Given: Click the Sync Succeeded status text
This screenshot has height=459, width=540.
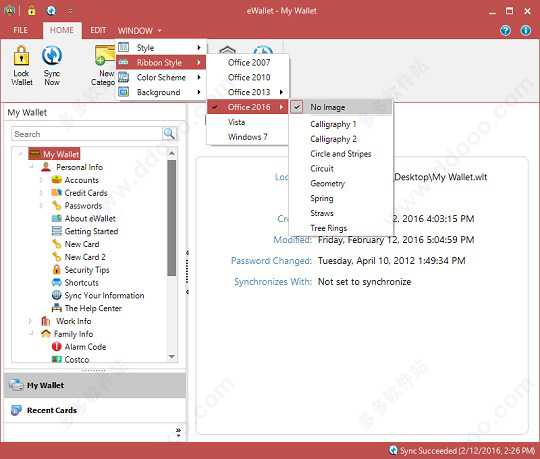Looking at the screenshot, I should click(467, 450).
